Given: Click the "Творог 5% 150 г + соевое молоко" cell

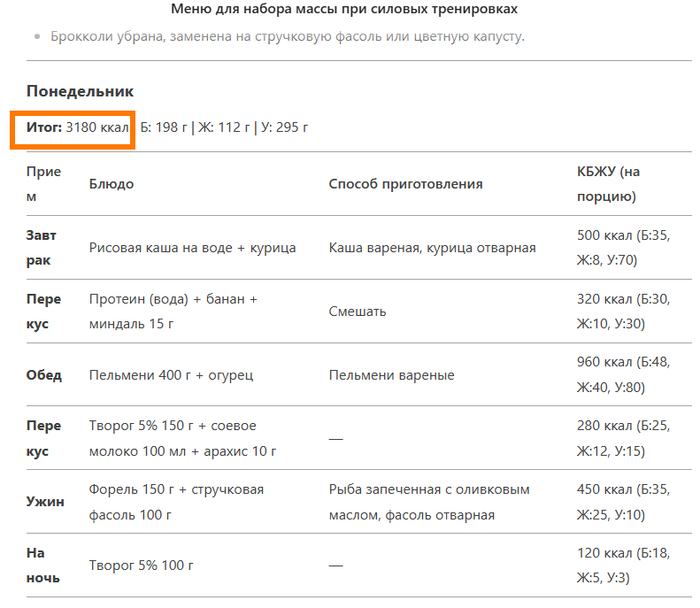Looking at the screenshot, I should point(174,438).
